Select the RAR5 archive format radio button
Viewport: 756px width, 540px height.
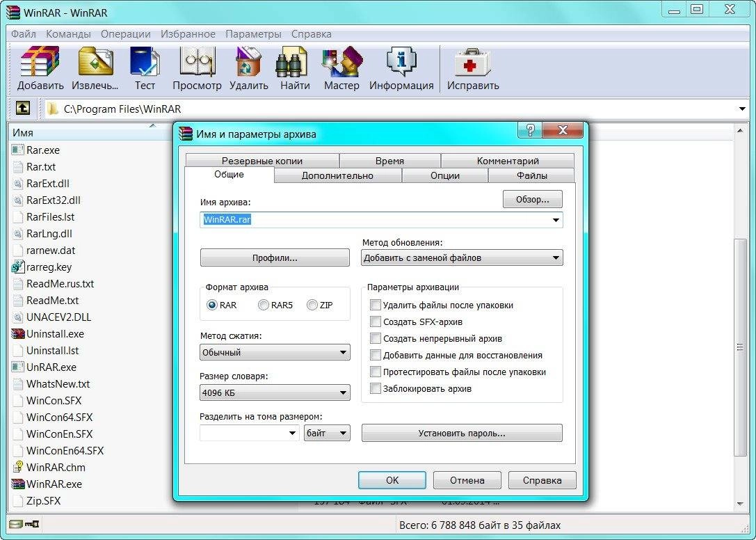[264, 305]
